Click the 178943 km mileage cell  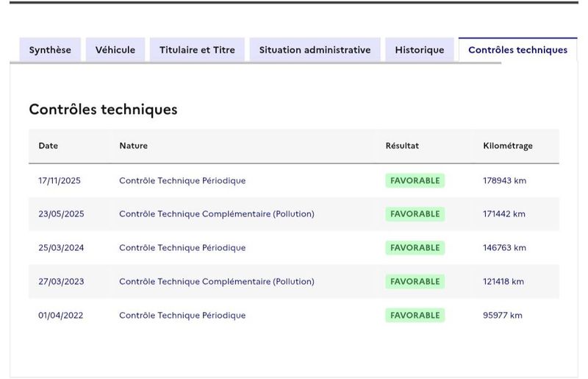[x=505, y=181]
